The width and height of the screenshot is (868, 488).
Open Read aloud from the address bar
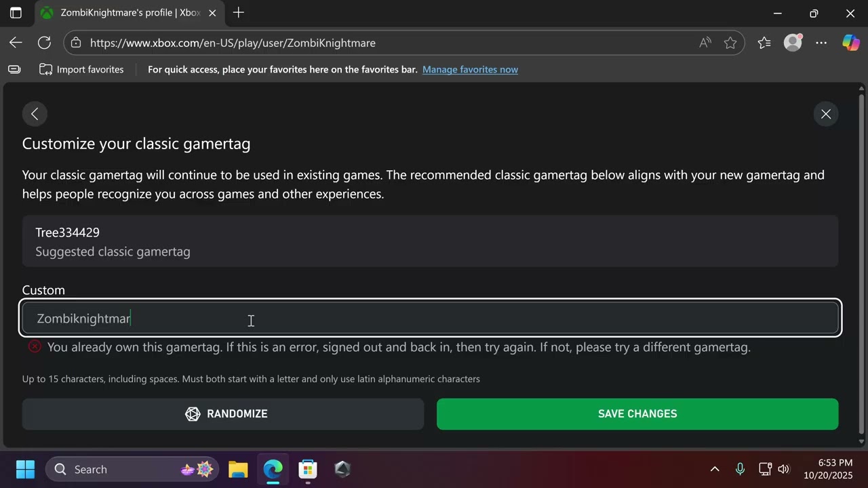tap(705, 43)
